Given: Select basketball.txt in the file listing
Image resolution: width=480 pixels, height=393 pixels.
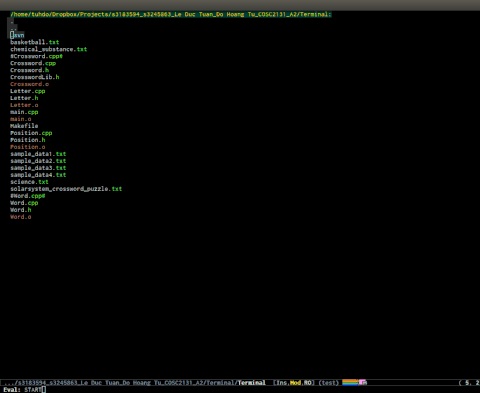Looking at the screenshot, I should (34, 42).
